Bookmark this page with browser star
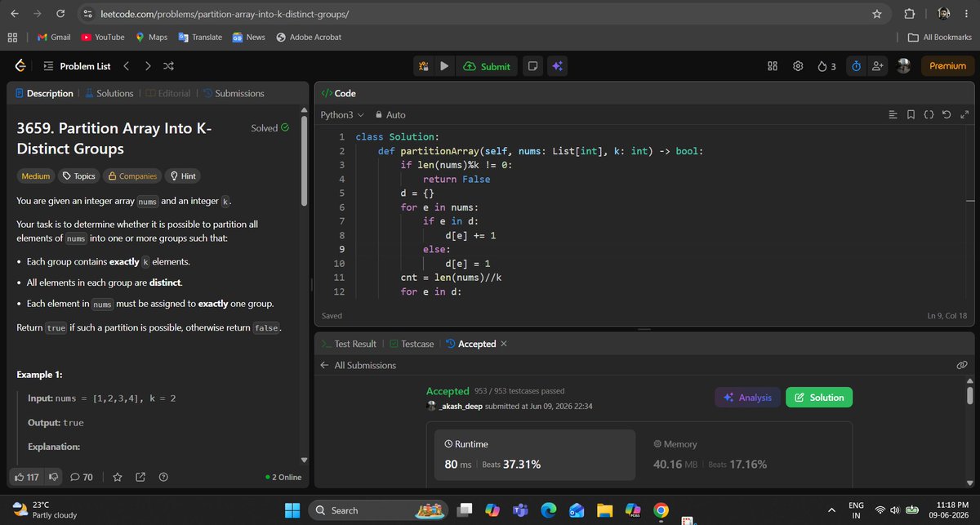The height and width of the screenshot is (525, 980). [877, 14]
